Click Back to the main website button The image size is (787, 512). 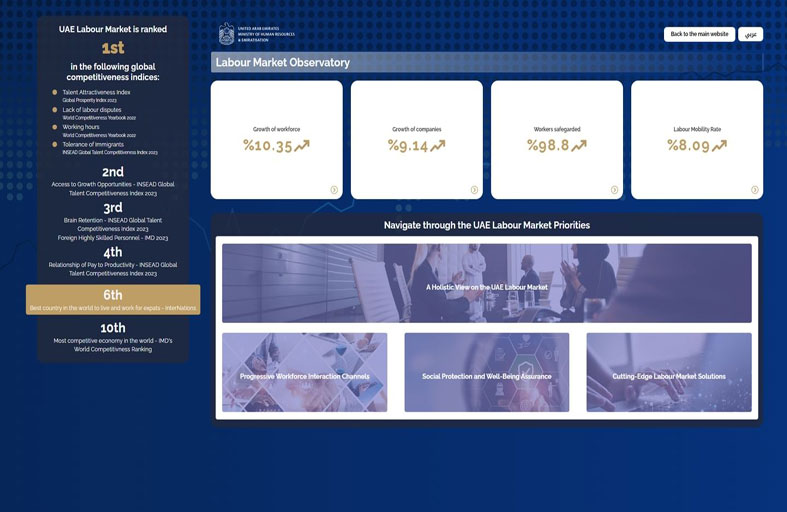coord(699,34)
